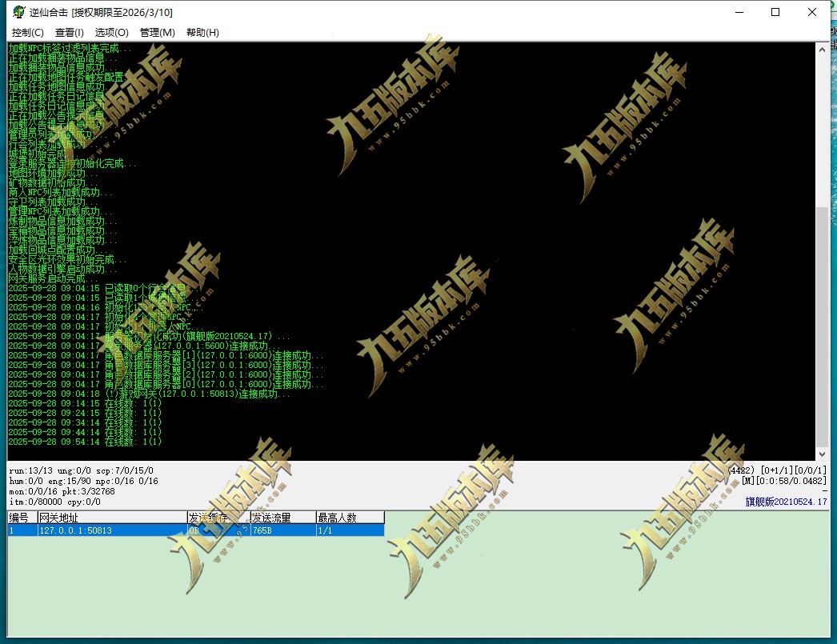Click log line 09:54:14 在线数: 1(1)

tap(84, 442)
